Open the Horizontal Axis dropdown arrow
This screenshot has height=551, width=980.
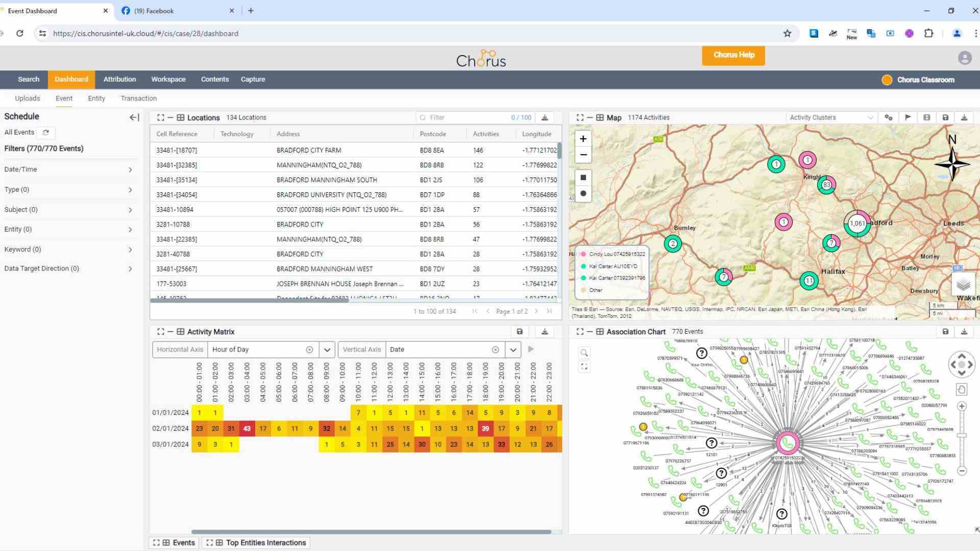click(327, 350)
